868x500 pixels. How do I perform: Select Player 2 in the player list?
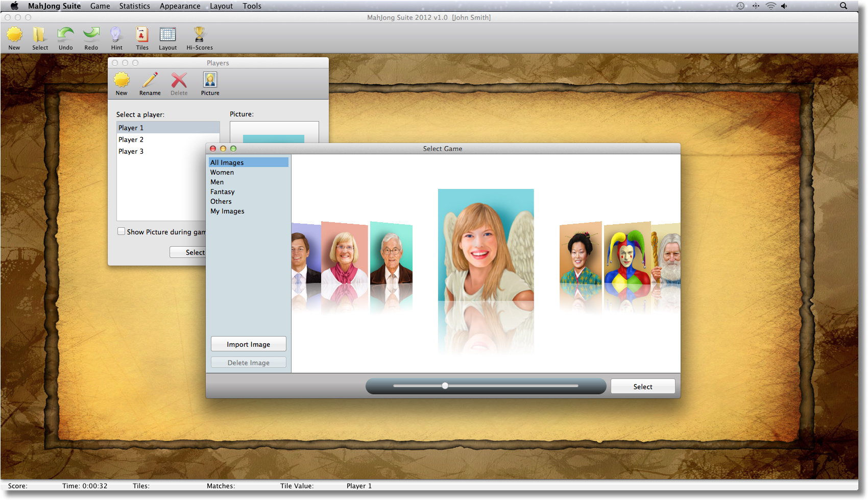click(131, 139)
